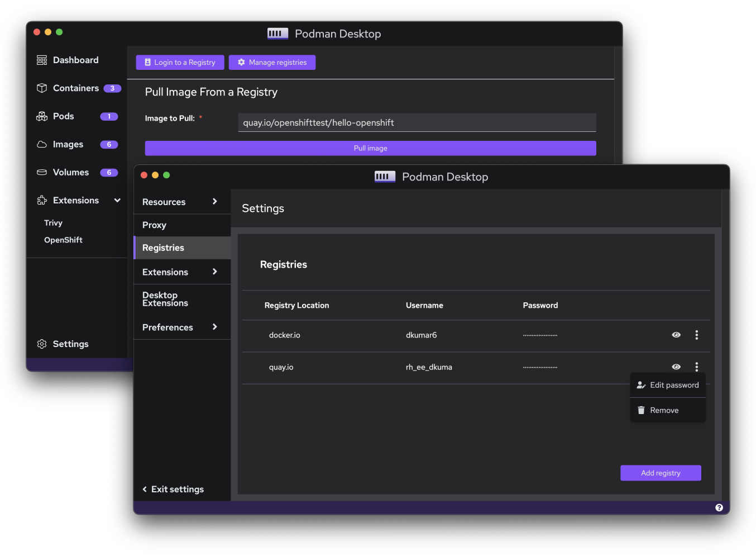Click Podman Desktop logo in back window title
Image resolution: width=756 pixels, height=556 pixels.
coord(277,34)
